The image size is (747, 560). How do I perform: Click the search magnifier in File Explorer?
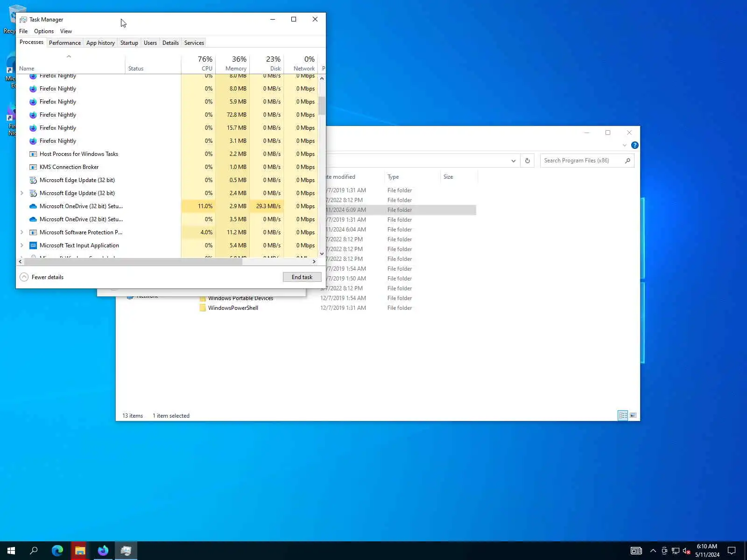pos(627,161)
